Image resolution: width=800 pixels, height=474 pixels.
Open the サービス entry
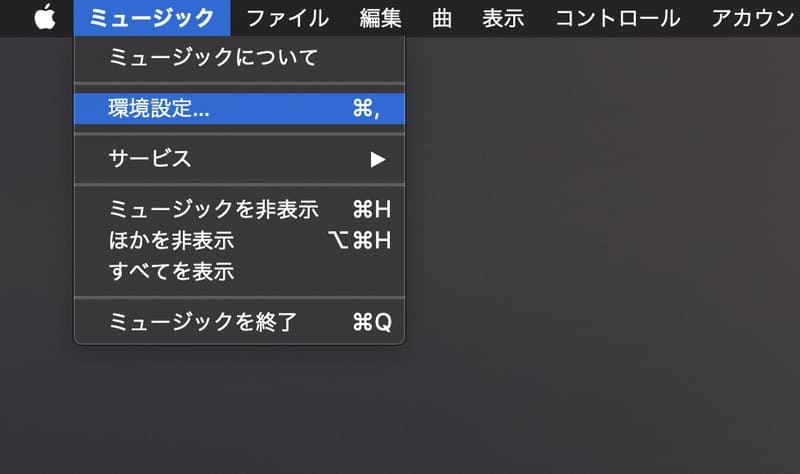tap(239, 159)
